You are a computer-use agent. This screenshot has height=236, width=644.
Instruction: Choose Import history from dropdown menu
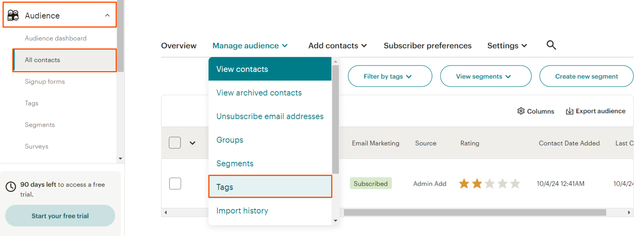270,211
